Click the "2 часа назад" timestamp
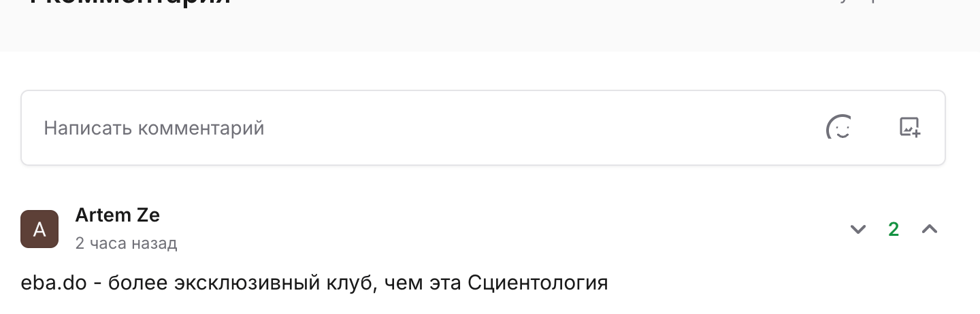 point(126,243)
